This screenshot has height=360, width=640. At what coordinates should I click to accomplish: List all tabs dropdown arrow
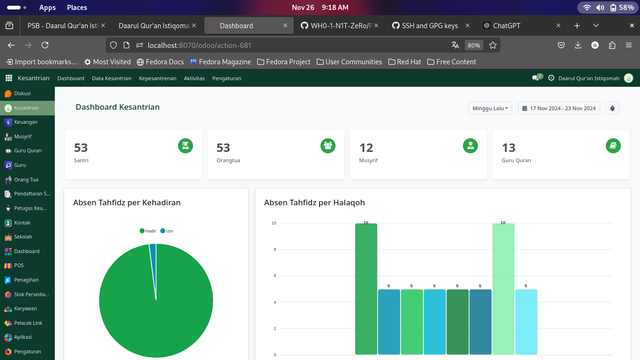pyautogui.click(x=596, y=26)
